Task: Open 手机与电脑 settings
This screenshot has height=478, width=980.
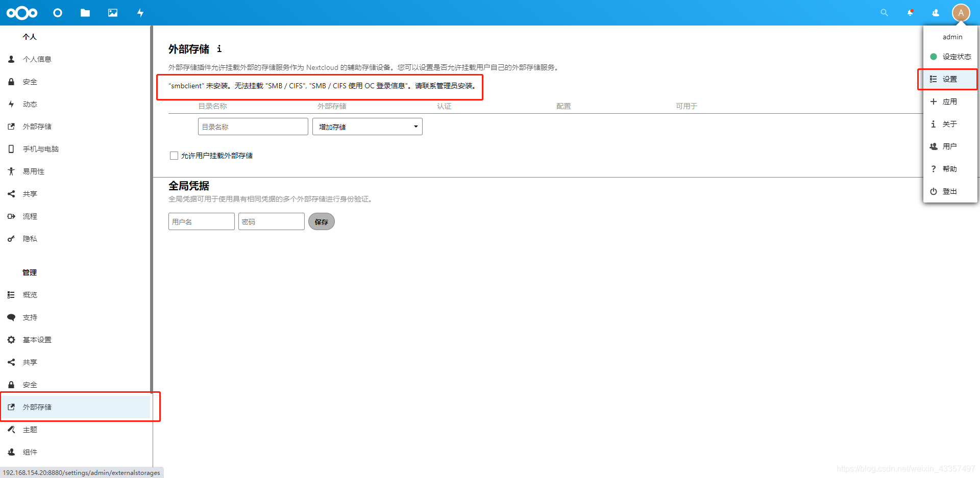Action: point(75,149)
